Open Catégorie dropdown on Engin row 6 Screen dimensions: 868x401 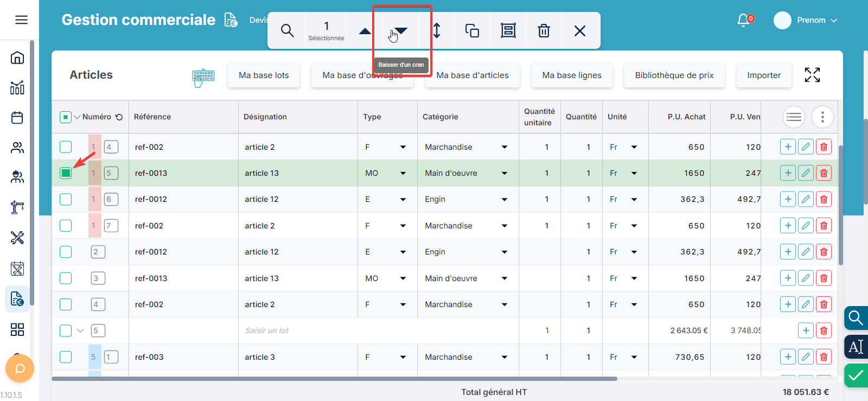point(504,199)
